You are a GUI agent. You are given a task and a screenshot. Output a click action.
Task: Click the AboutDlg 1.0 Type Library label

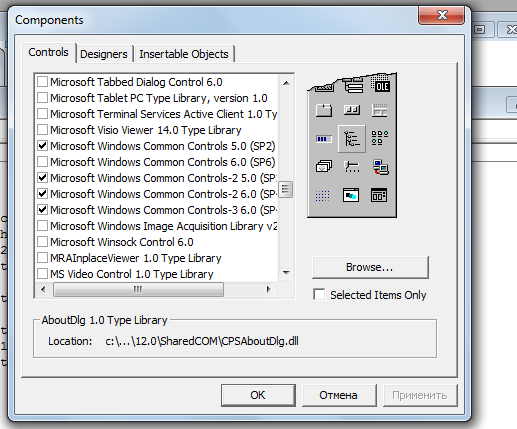104,320
